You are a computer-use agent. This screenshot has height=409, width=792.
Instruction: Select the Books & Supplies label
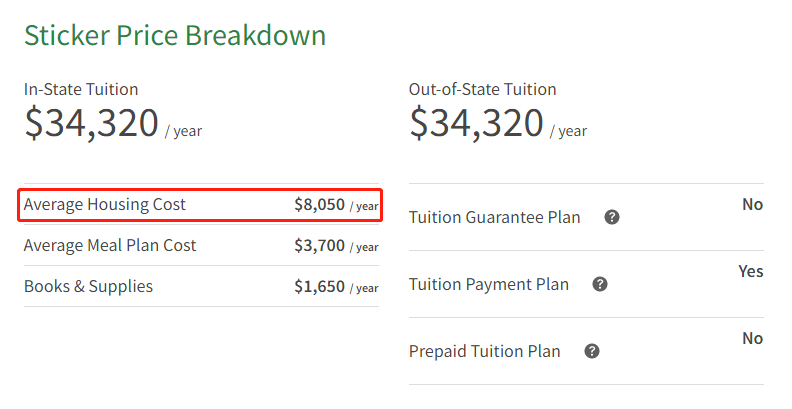88,286
